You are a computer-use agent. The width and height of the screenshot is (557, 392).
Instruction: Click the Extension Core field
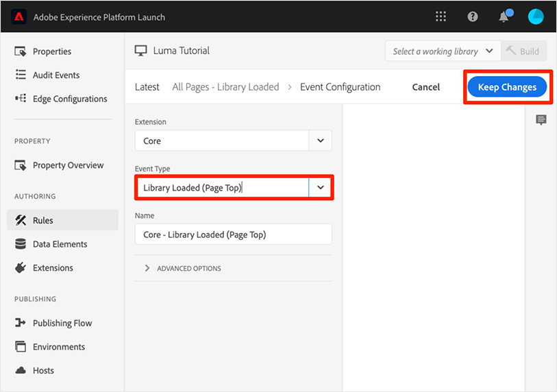[222, 140]
